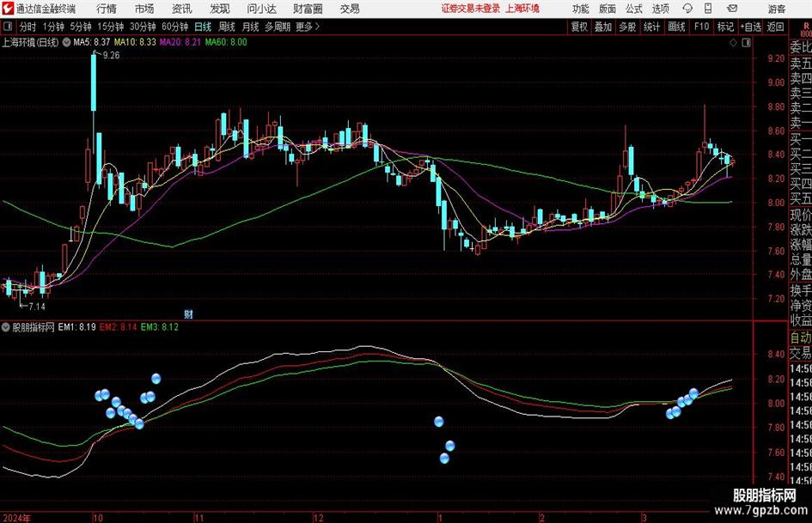Click the 2024年 time axis label
The image size is (812, 523).
[x=16, y=518]
